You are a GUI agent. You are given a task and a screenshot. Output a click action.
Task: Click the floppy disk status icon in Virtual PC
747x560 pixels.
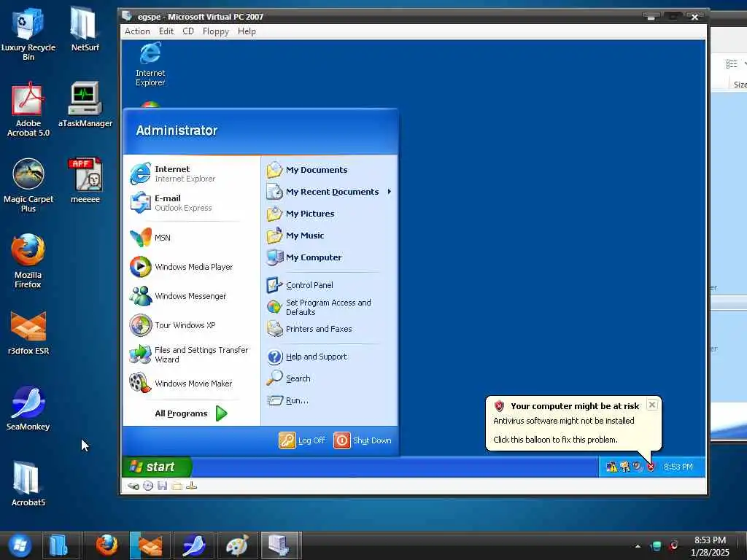tap(163, 486)
